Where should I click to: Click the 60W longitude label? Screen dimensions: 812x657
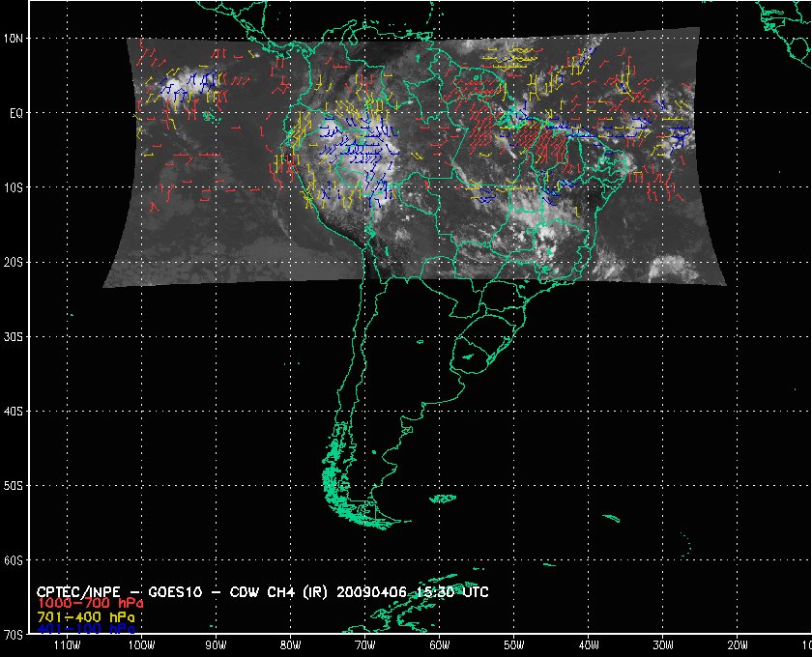click(440, 645)
